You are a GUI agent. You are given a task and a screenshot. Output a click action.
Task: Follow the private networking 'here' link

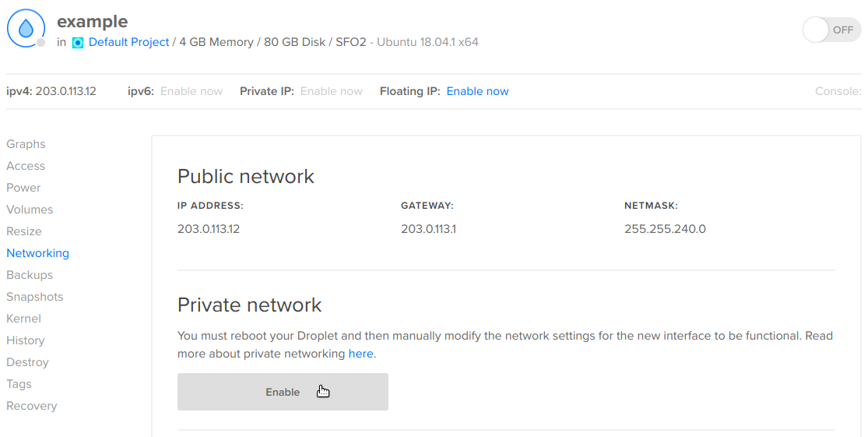361,354
